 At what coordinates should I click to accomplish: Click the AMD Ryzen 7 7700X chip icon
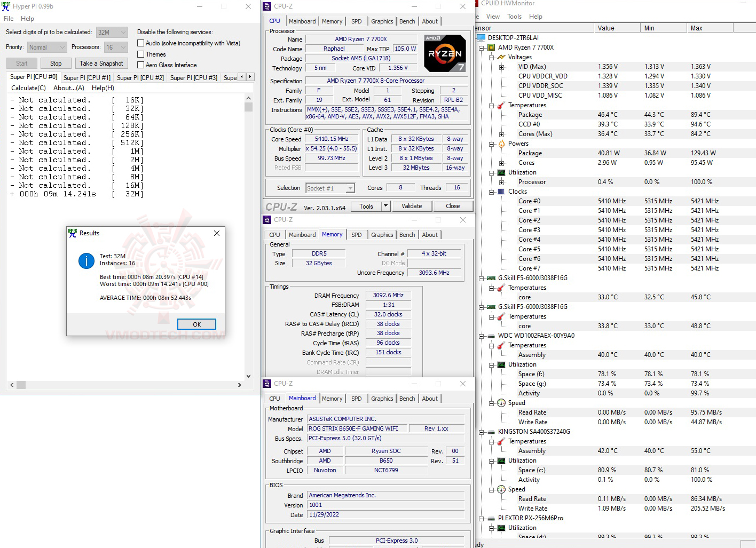pyautogui.click(x=491, y=47)
